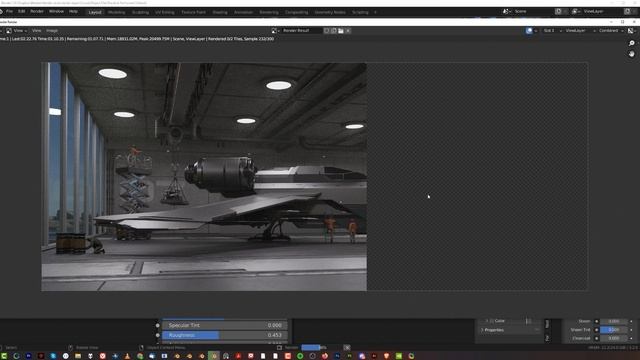
Task: Open the Render menu in the top bar
Action: click(37, 11)
